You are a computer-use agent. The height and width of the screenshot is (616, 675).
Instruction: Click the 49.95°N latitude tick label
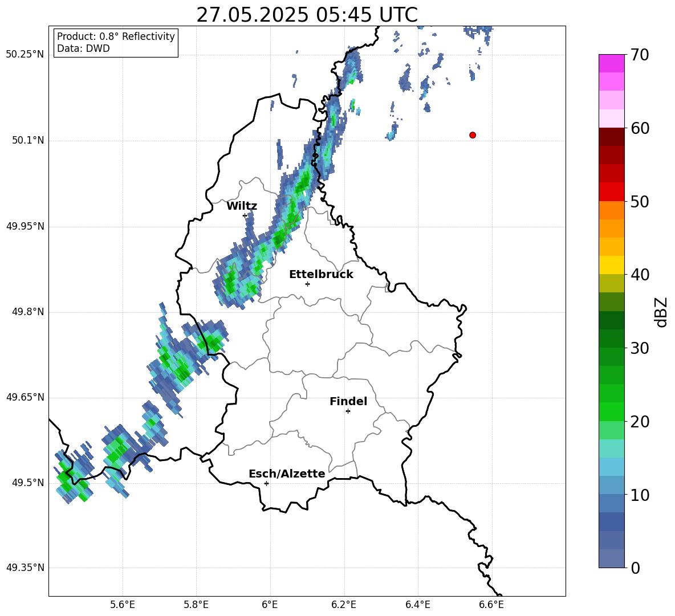point(25,226)
